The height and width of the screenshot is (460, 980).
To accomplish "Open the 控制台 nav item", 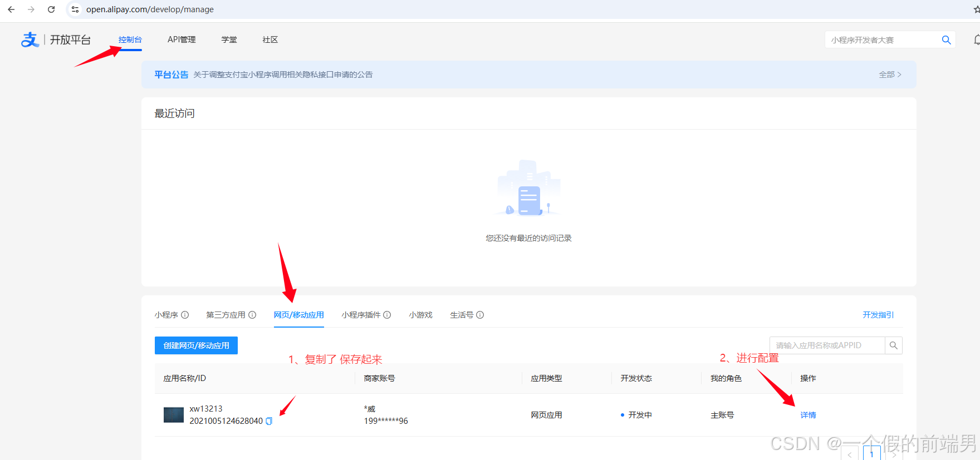I will pyautogui.click(x=130, y=39).
